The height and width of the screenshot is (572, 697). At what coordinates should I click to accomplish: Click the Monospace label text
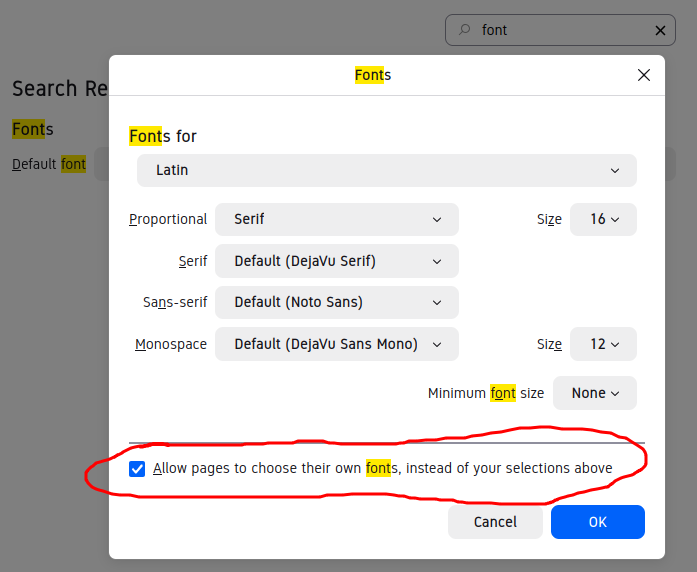pyautogui.click(x=171, y=344)
